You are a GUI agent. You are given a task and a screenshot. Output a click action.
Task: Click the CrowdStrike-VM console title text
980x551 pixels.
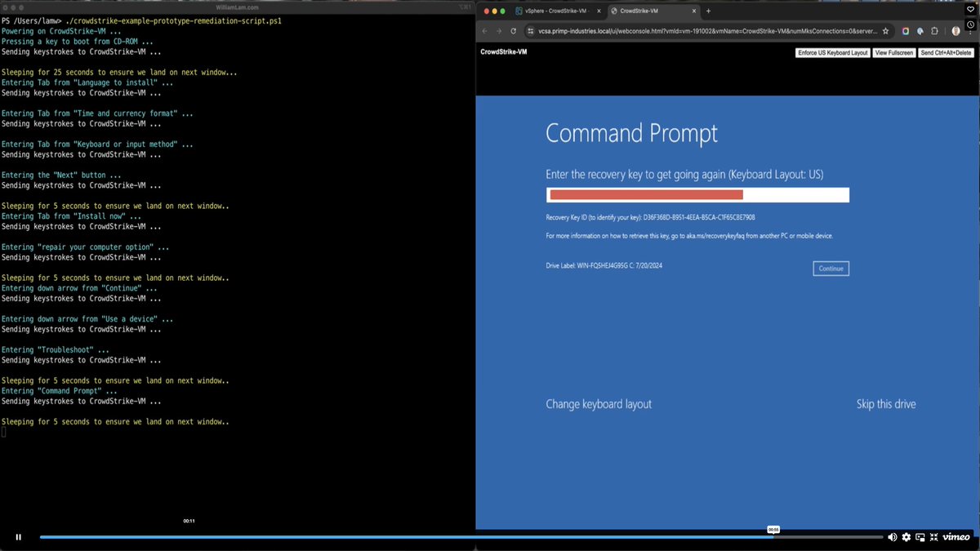click(x=504, y=51)
